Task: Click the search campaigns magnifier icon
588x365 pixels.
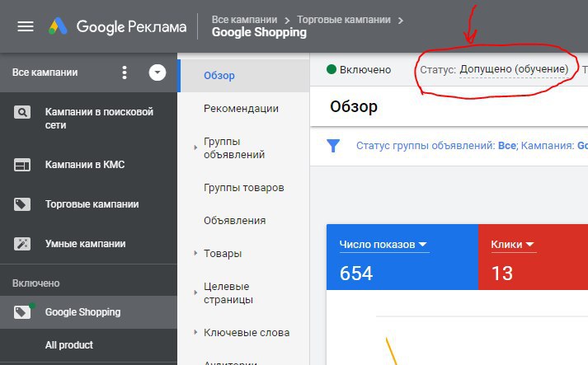Action: click(22, 112)
